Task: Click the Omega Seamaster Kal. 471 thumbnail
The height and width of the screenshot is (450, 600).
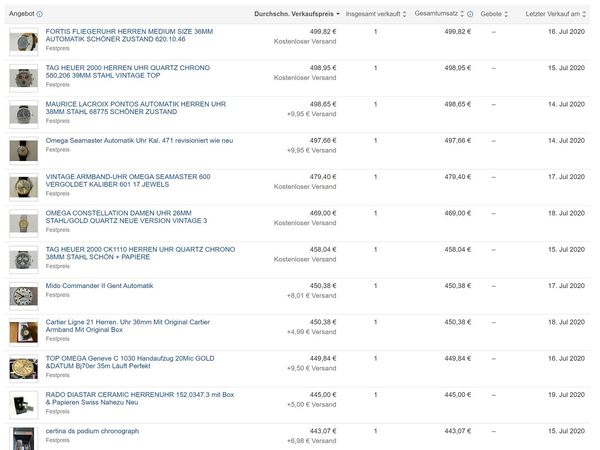Action: (x=24, y=151)
